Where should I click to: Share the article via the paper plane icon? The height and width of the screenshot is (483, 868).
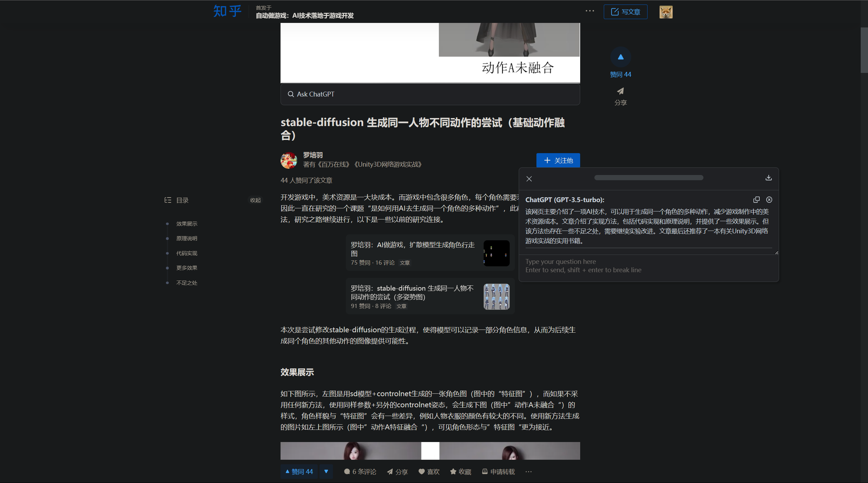click(620, 91)
